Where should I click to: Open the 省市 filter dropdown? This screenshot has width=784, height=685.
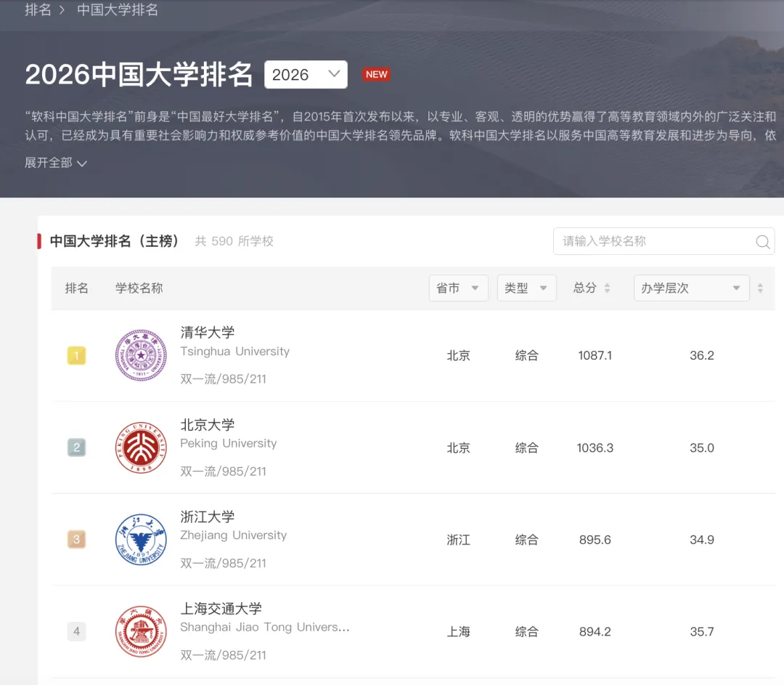coord(459,288)
